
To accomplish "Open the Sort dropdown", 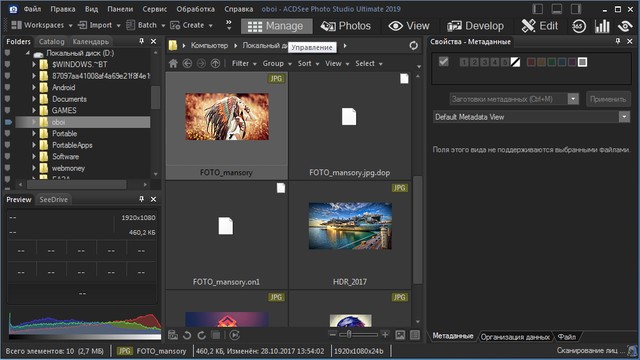I will (308, 64).
